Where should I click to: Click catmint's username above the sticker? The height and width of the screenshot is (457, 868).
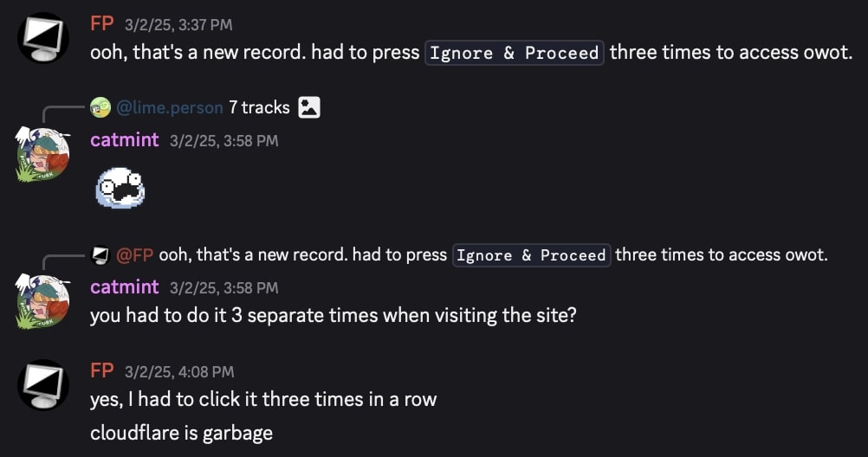coord(124,139)
